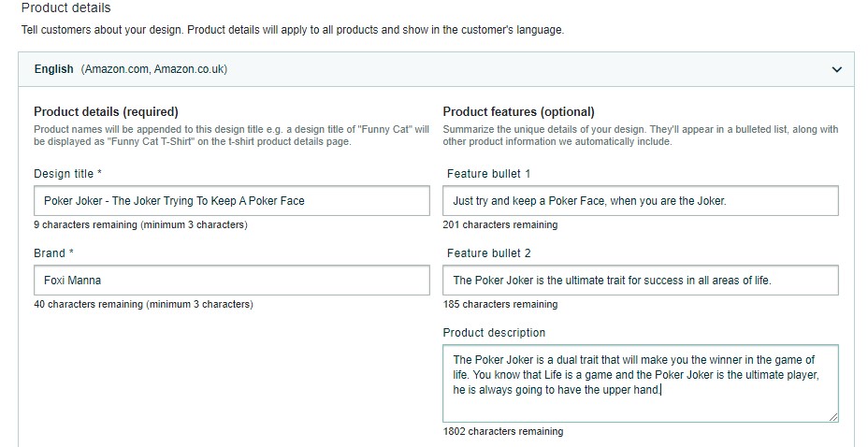Select the Brand field containing Foxi Manna

coord(231,280)
